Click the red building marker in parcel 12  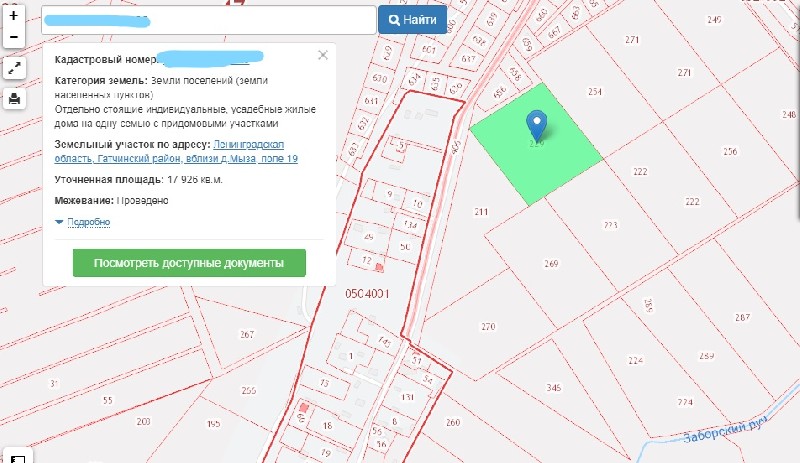378,267
